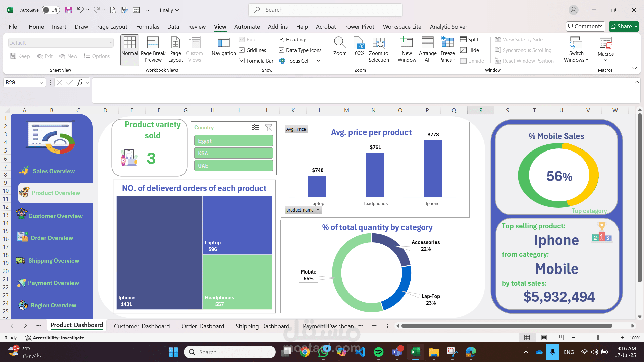Go to Order Overview page

(52, 238)
